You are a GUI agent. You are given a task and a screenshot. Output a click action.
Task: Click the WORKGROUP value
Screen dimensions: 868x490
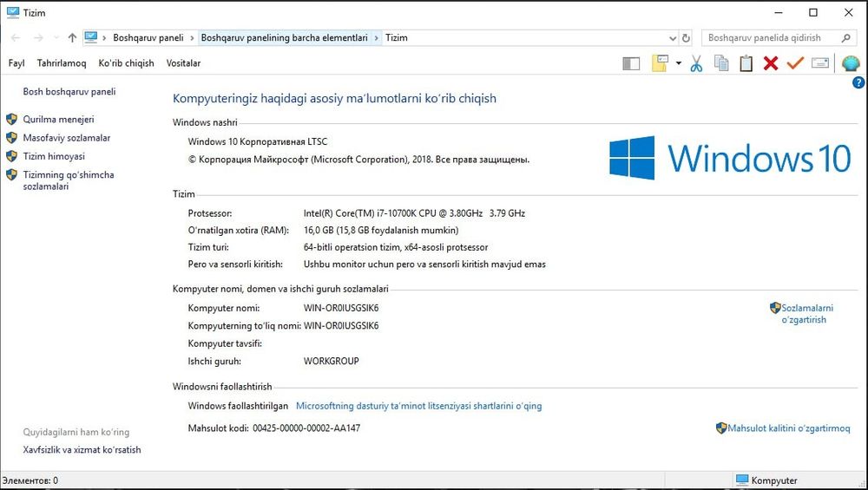[331, 361]
